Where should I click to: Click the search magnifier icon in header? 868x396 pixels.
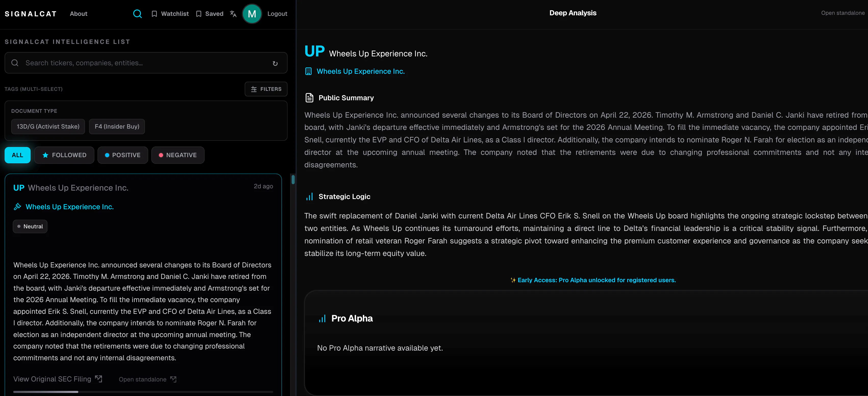tap(137, 14)
